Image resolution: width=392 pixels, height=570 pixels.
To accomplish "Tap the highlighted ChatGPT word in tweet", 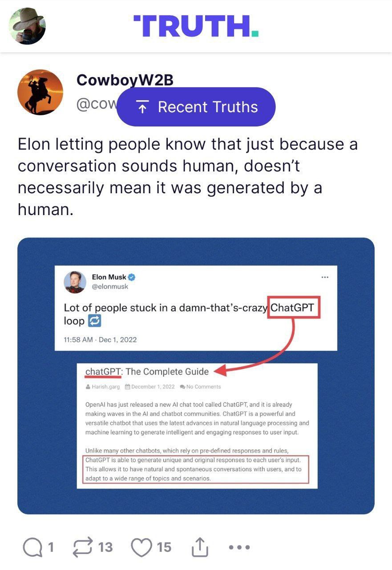I will 295,307.
